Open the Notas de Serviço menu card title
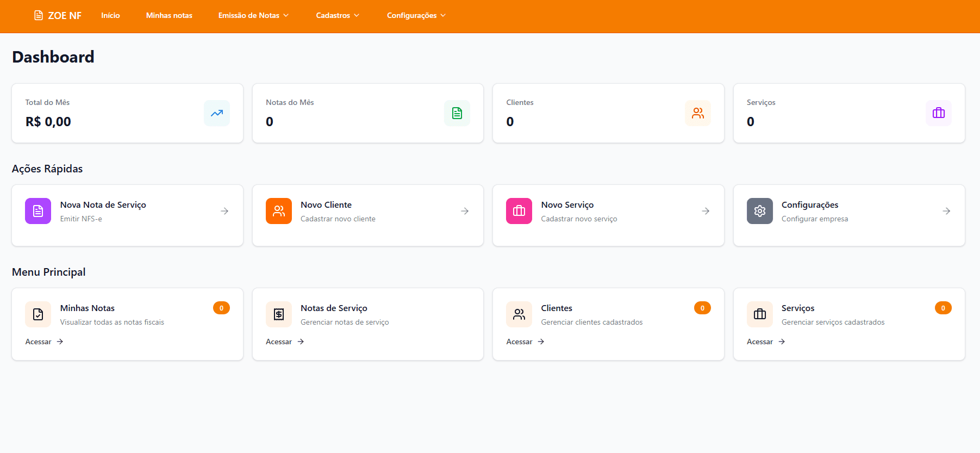The height and width of the screenshot is (453, 980). tap(334, 308)
